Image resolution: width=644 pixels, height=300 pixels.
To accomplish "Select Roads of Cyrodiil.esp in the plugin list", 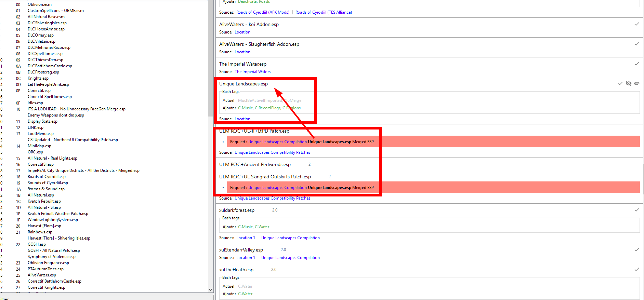I will [x=47, y=177].
